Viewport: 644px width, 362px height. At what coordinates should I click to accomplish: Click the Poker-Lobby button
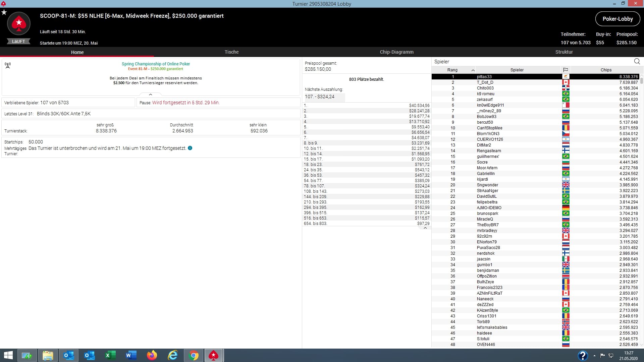click(617, 19)
